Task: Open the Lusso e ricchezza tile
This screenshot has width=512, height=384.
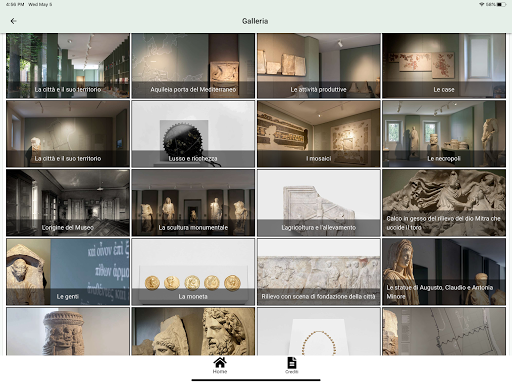Action: (x=193, y=134)
